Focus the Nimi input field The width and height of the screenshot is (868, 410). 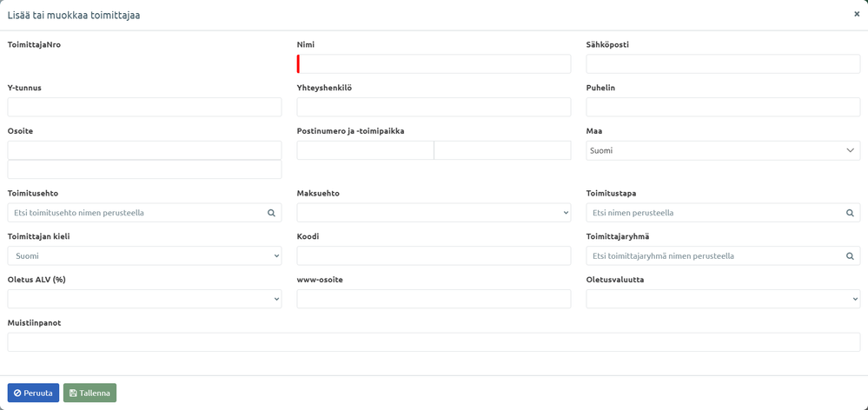[434, 63]
